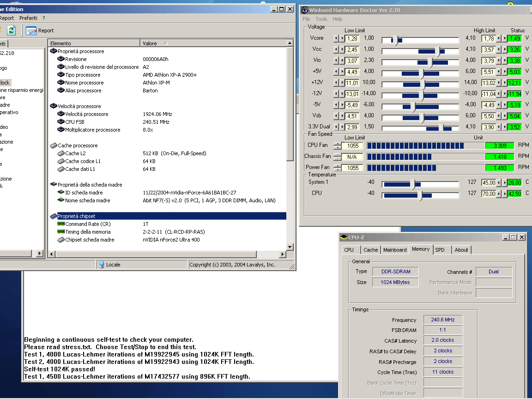The image size is (532, 399).
Task: Click the icon beside CPU FSB
Action: pos(61,122)
